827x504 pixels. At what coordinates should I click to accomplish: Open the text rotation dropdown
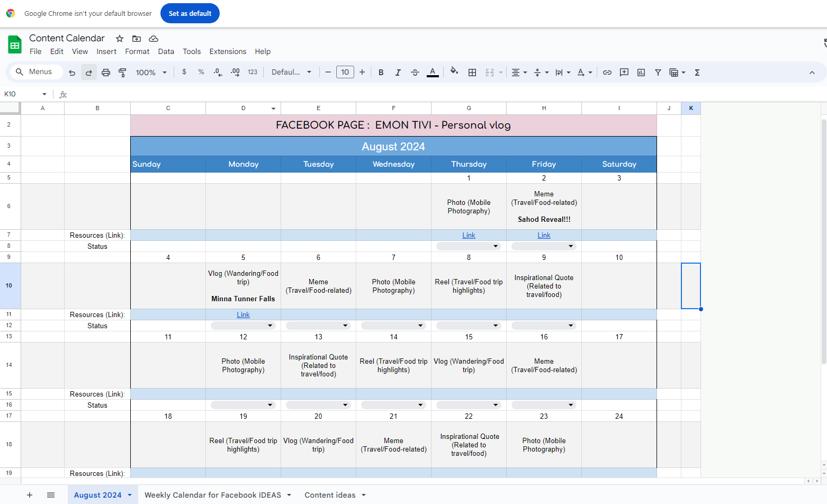[585, 73]
